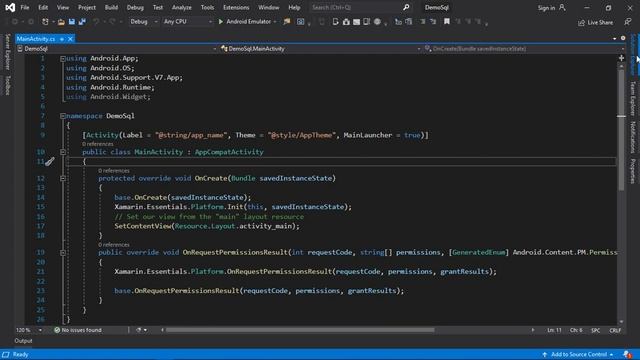Open the Properties side tab
This screenshot has width=640, height=360.
pos(633,171)
